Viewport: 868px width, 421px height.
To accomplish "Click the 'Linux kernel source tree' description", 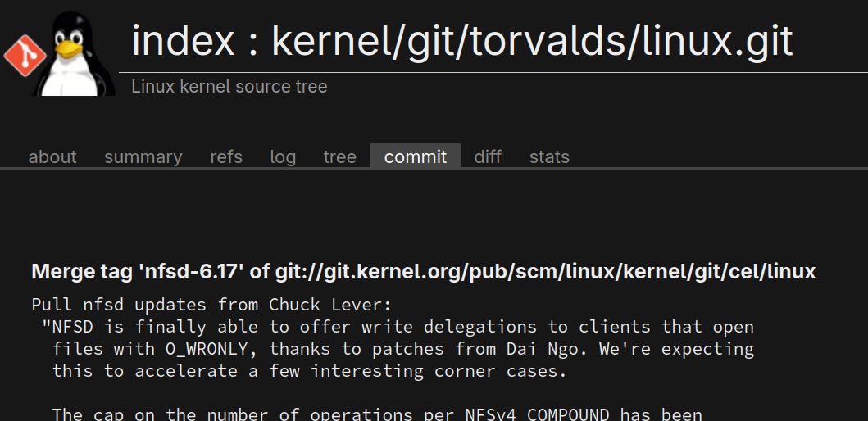I will point(229,87).
